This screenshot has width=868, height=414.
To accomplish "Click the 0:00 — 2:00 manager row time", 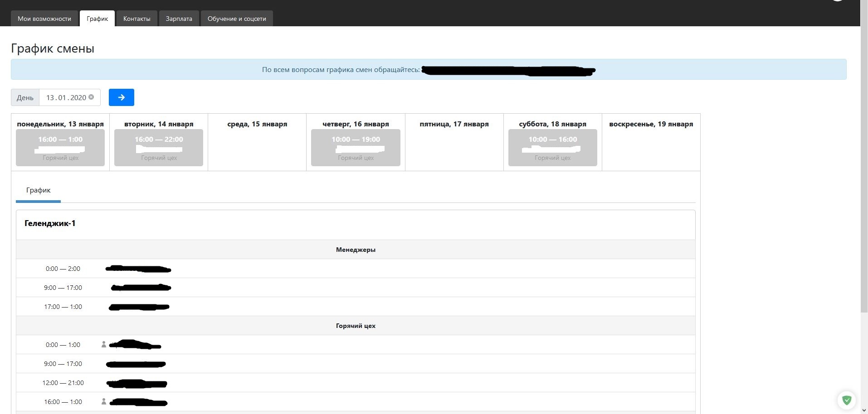I will coord(63,269).
